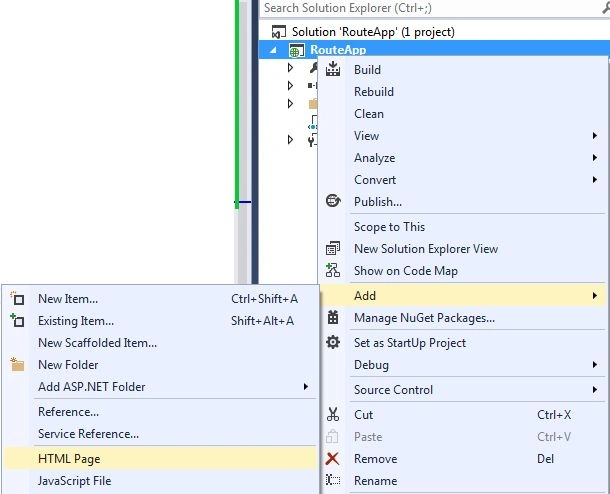Collapse the RouteApp project node
The height and width of the screenshot is (494, 610).
[273, 50]
